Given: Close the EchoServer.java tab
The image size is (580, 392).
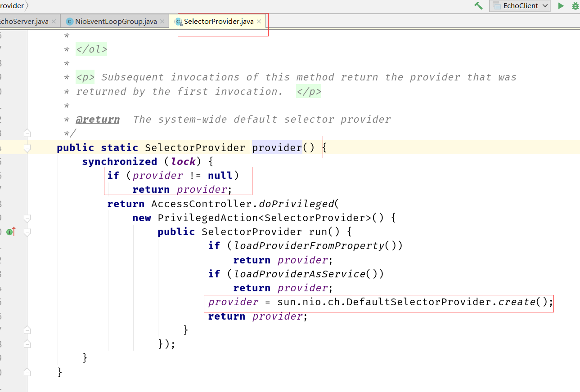Looking at the screenshot, I should 54,21.
